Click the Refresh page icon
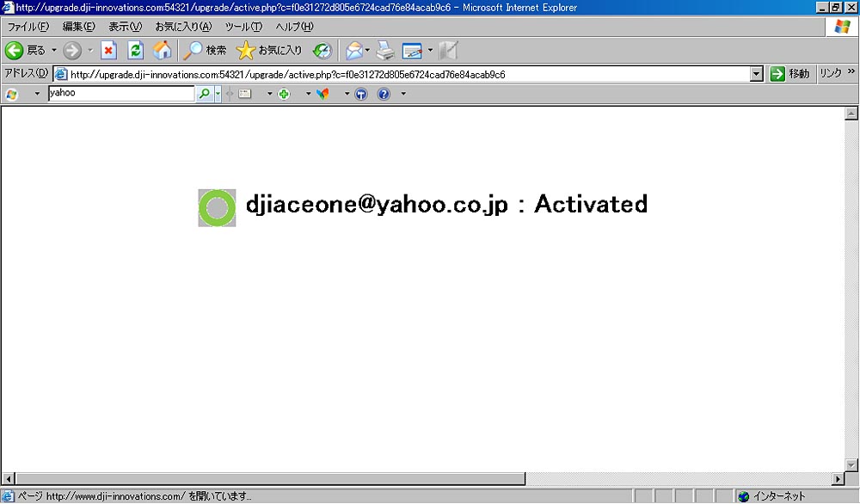 tap(135, 51)
